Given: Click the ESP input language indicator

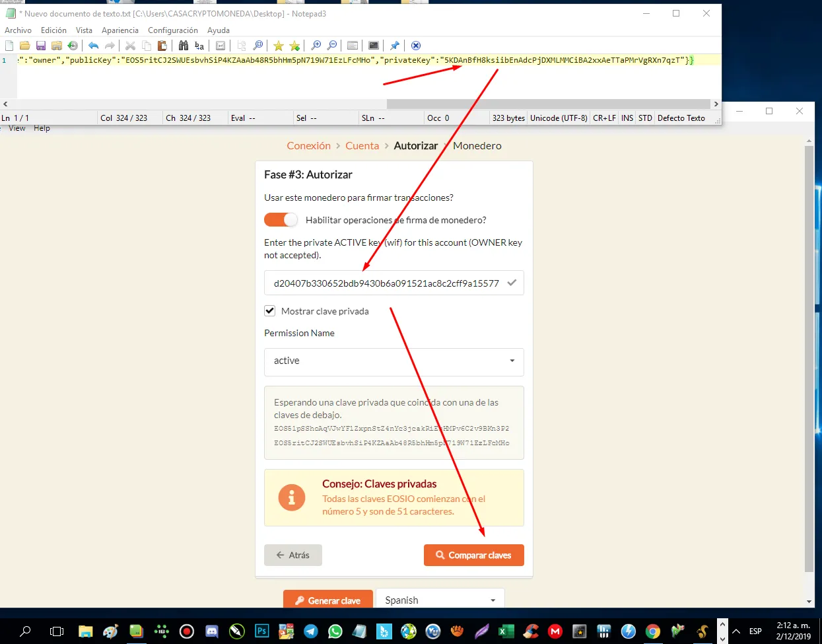Looking at the screenshot, I should pyautogui.click(x=755, y=631).
